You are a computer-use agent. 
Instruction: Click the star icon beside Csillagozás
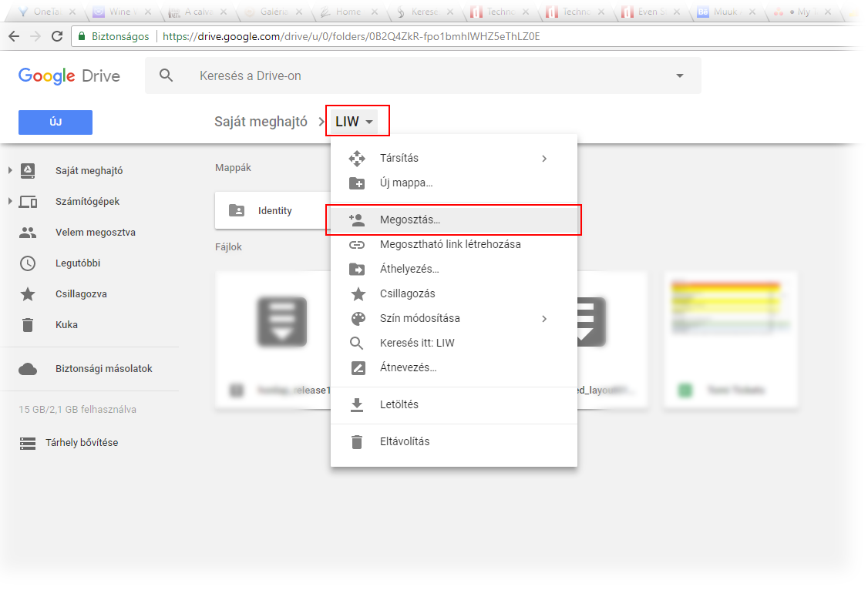[358, 294]
